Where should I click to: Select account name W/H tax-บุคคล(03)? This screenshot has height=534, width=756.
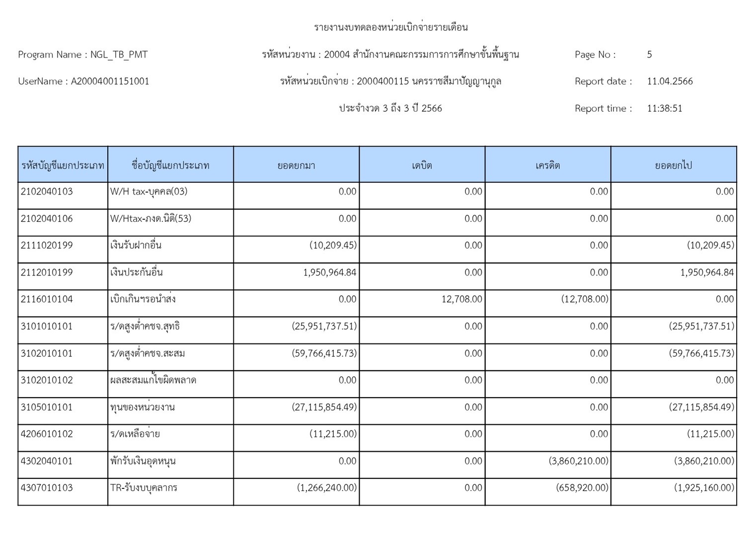click(x=149, y=192)
